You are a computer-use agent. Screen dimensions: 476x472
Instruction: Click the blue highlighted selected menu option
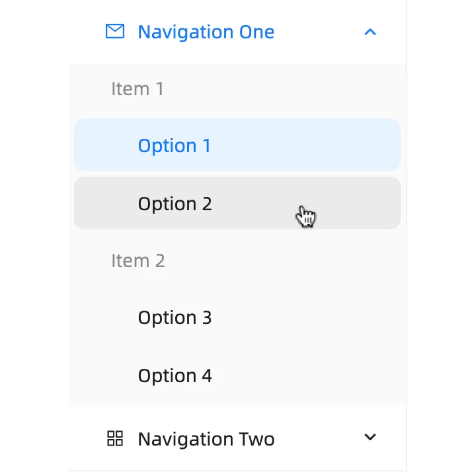click(237, 145)
